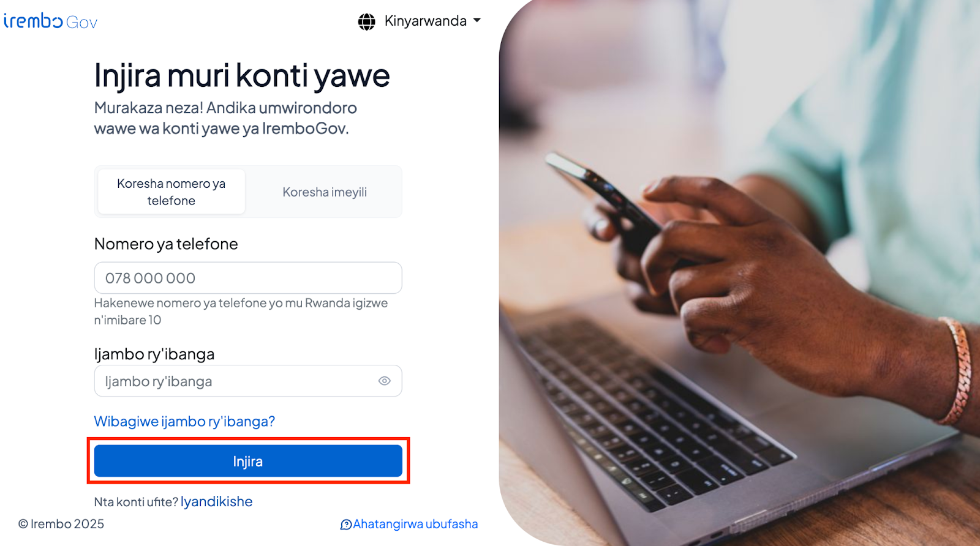Screen dimensions: 980x546
Task: Expand the caret arrow beside Kinyarwanda
Action: pos(477,21)
